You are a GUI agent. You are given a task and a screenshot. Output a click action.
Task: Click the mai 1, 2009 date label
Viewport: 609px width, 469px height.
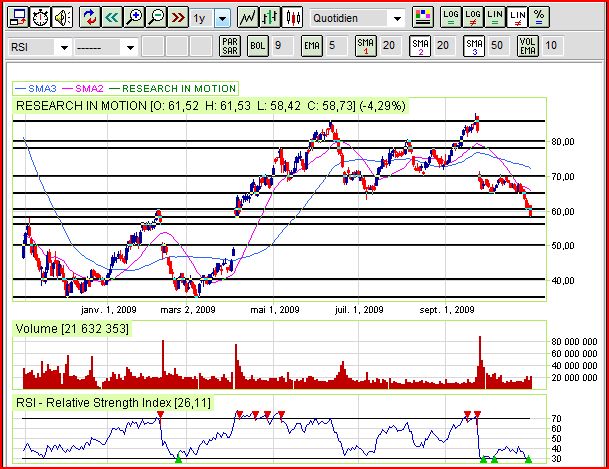[x=275, y=310]
